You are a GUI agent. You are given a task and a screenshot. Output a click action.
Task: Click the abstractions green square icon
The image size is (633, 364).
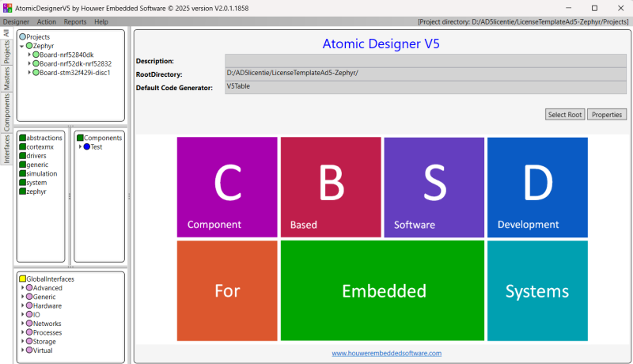tap(23, 138)
